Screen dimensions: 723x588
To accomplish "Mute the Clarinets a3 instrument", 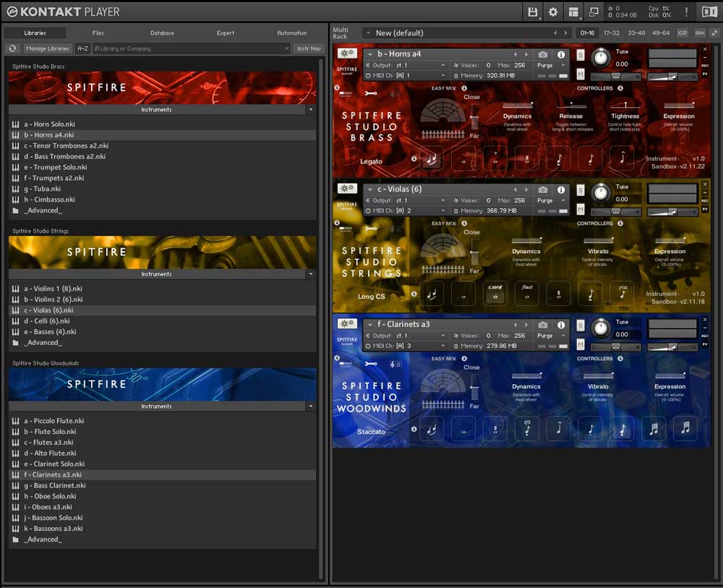I will click(x=581, y=344).
